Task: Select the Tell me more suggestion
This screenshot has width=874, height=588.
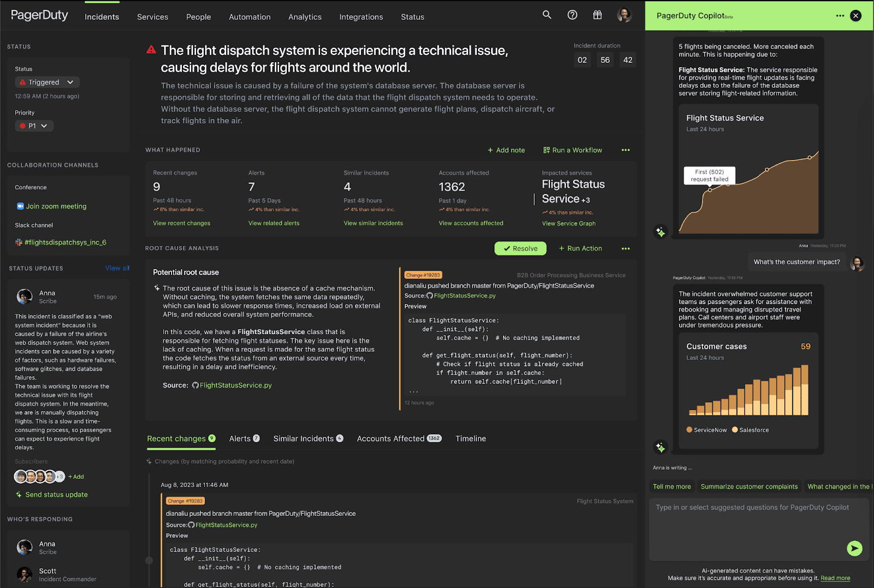Action: 672,486
